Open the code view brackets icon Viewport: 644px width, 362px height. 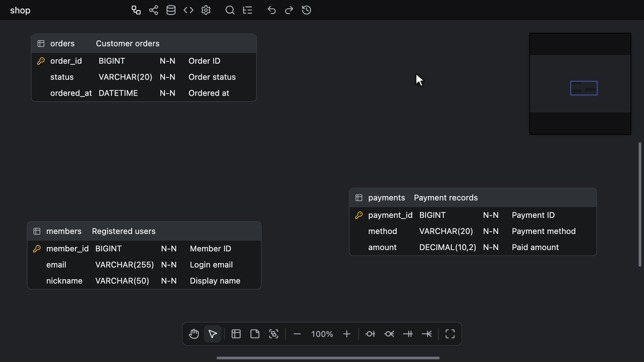click(189, 10)
